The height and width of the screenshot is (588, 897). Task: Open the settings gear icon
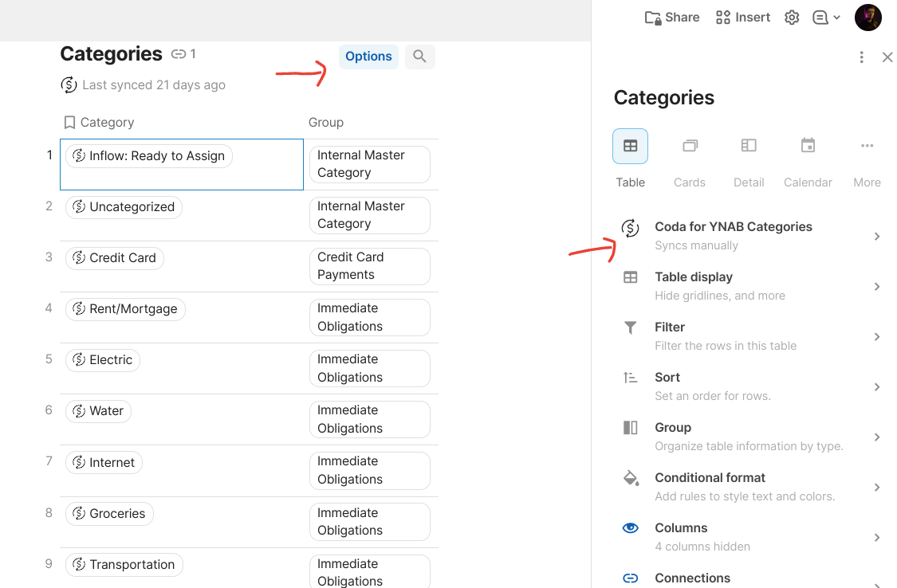tap(792, 18)
